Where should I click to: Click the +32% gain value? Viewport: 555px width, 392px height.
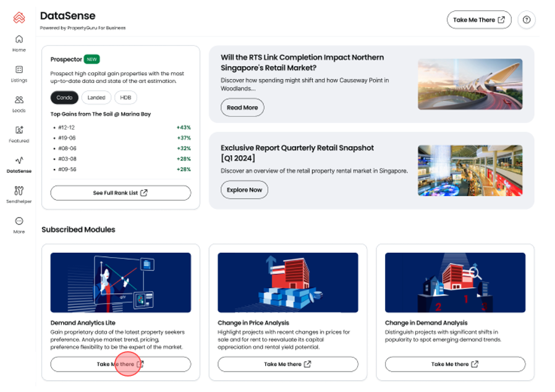coord(184,148)
